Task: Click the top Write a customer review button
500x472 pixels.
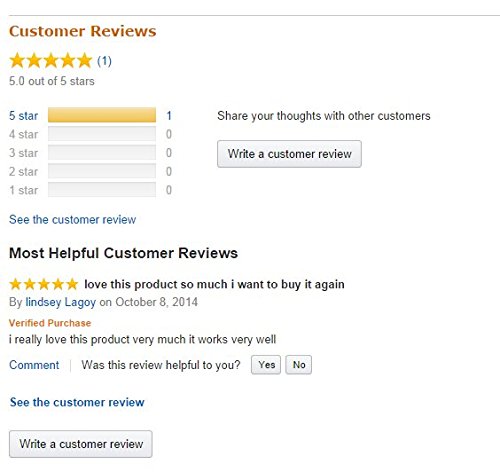Action: click(x=289, y=154)
